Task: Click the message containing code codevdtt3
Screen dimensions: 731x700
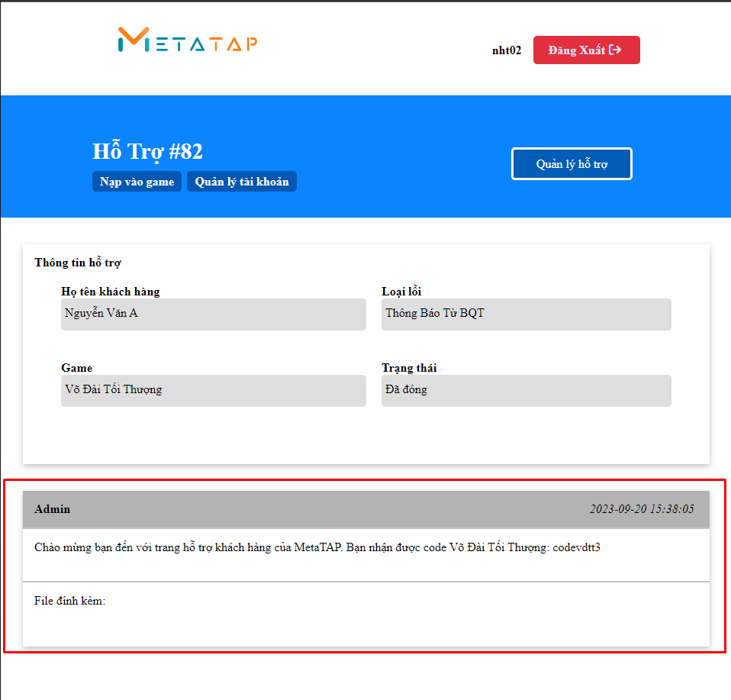Action: tap(317, 547)
